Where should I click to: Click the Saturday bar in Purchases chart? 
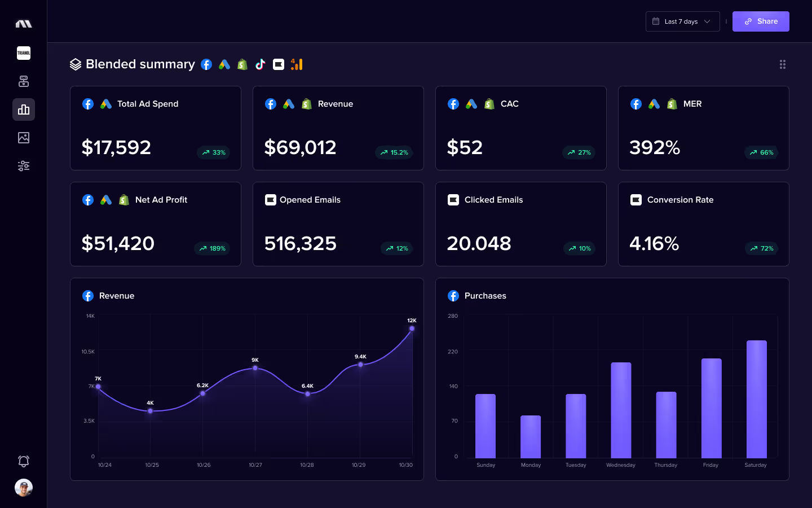[757, 399]
